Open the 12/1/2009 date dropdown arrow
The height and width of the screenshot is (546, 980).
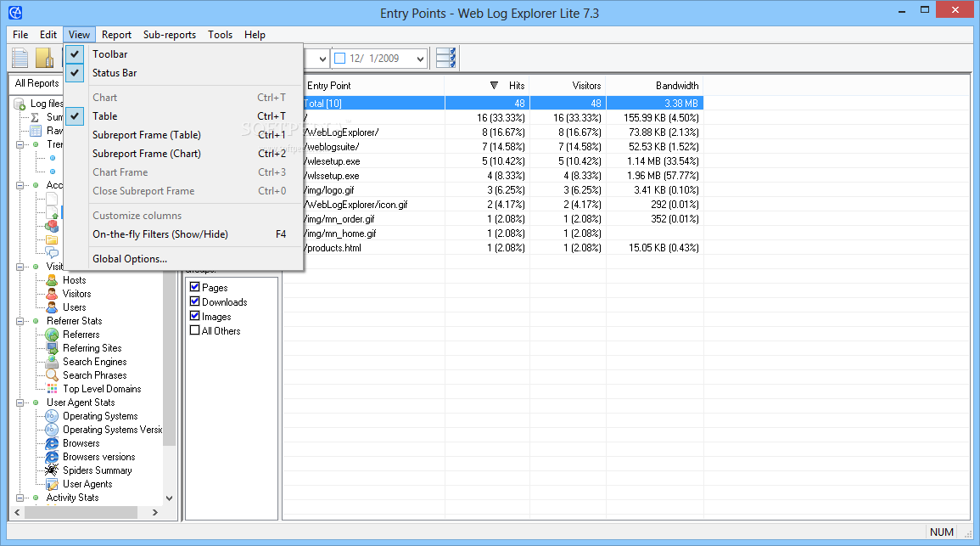(421, 59)
